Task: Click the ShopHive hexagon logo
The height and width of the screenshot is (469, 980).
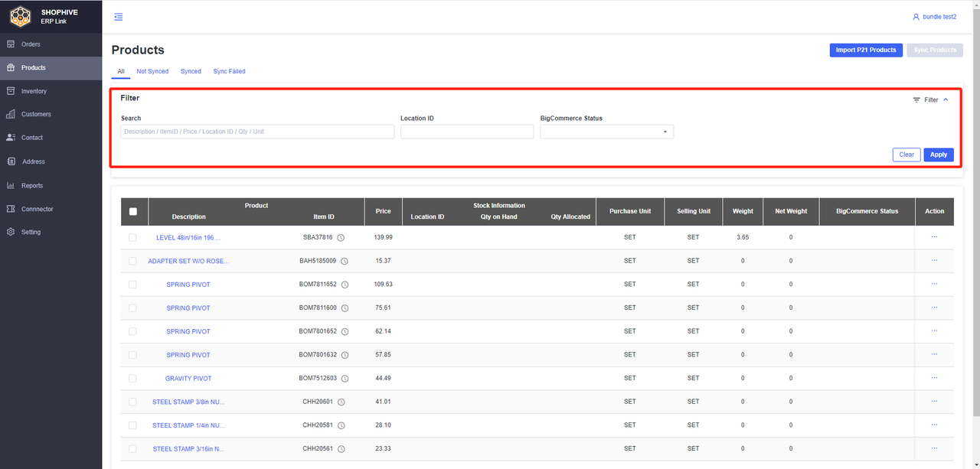Action: [20, 16]
